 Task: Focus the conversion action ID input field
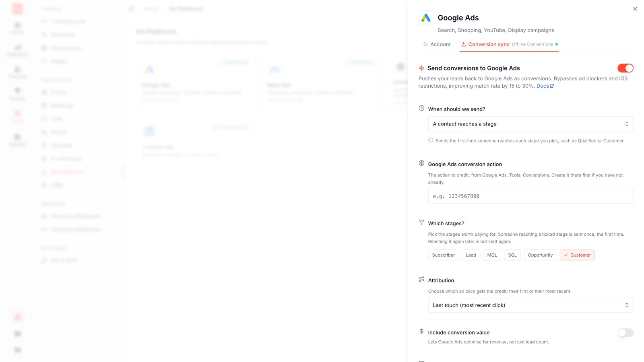pyautogui.click(x=530, y=196)
